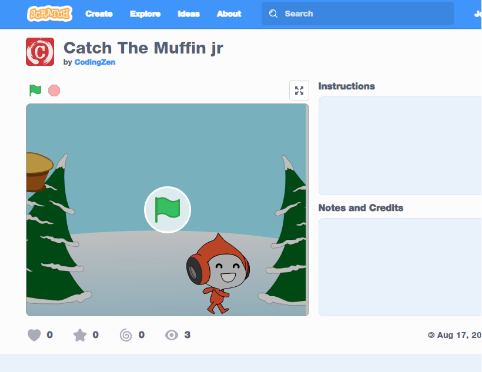Go to the Explore page

145,14
